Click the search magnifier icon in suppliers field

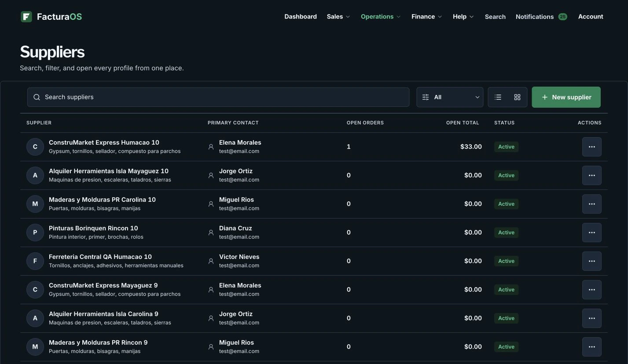37,97
